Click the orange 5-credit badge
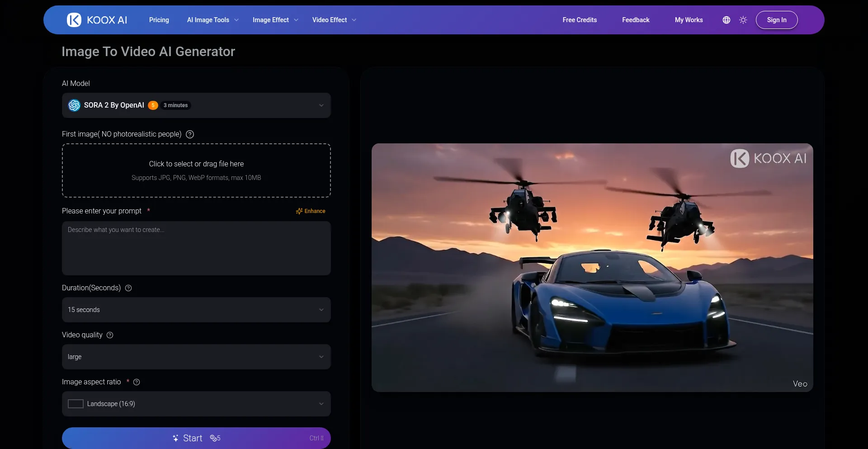Image resolution: width=868 pixels, height=449 pixels. click(x=153, y=105)
